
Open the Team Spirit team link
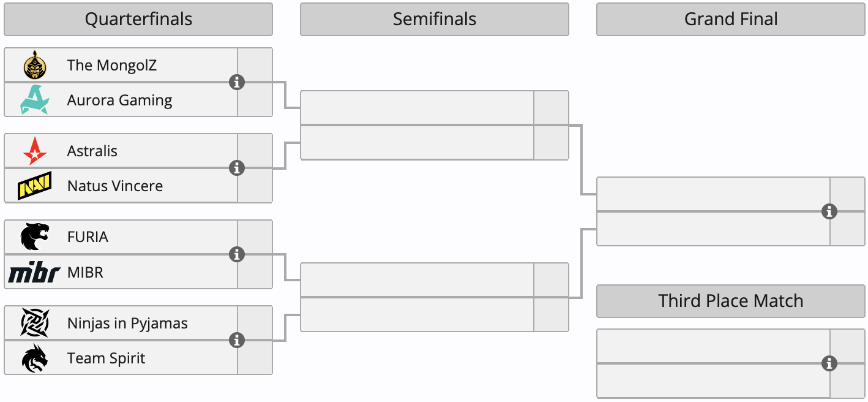107,358
